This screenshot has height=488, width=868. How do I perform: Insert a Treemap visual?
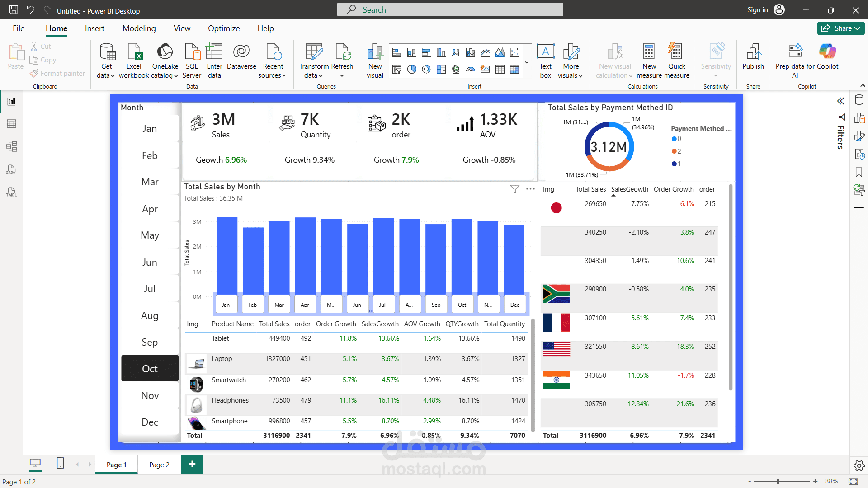click(x=441, y=69)
